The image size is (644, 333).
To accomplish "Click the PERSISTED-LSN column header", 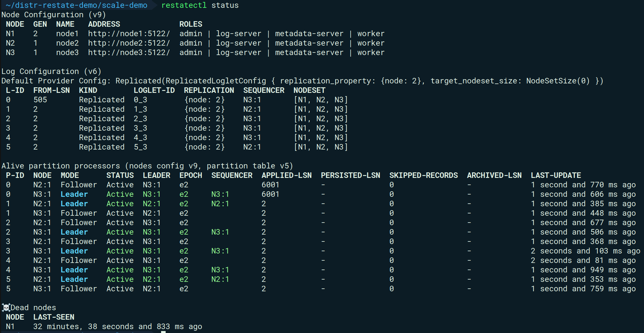I will click(x=350, y=175).
